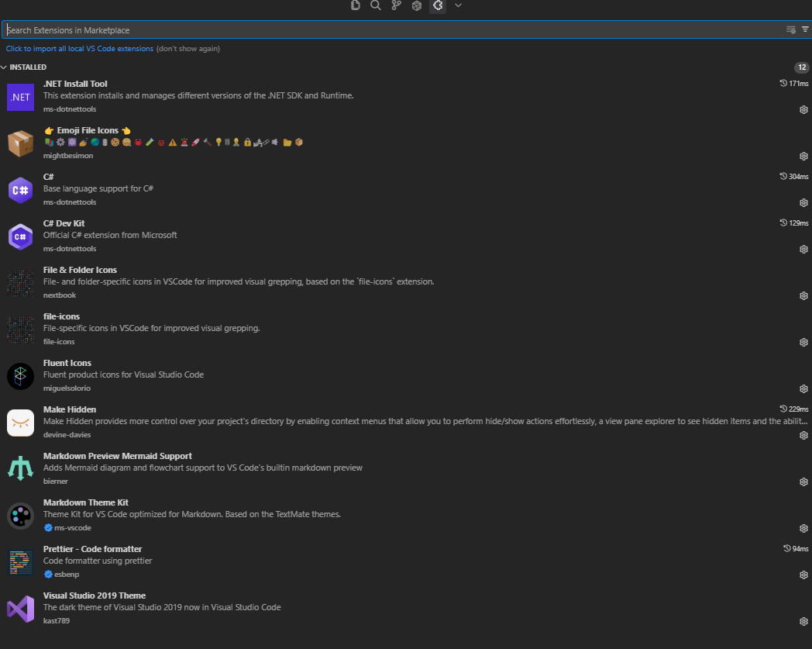Screen dimensions: 812x649
Task: Click the .NET Install Tool logo
Action: click(x=21, y=97)
